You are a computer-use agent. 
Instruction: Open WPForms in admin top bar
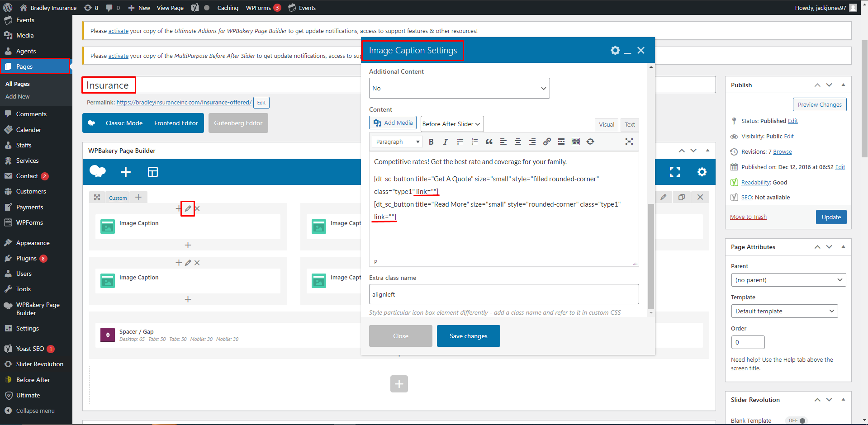(x=263, y=8)
